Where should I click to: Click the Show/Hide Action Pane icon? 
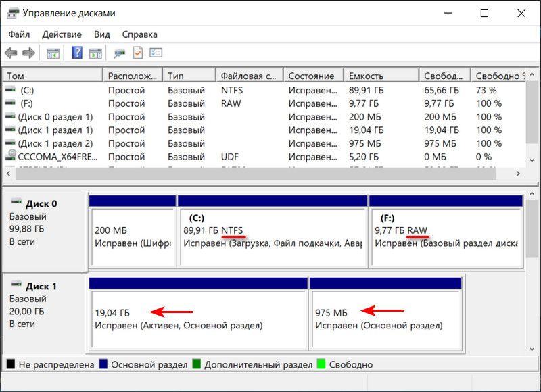coord(95,53)
